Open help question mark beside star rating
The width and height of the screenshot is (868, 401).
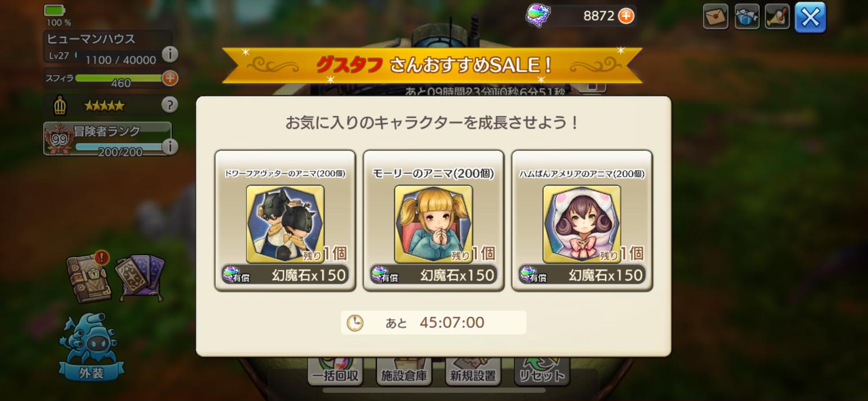point(169,105)
